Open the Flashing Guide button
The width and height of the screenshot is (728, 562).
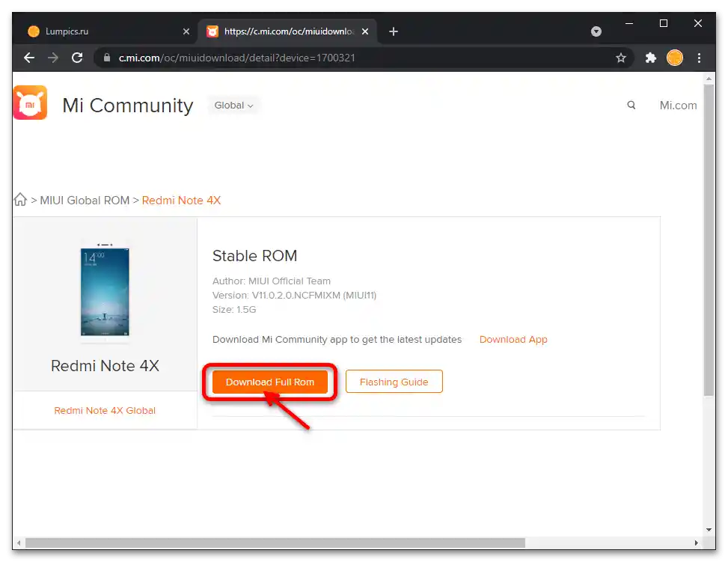pyautogui.click(x=394, y=382)
